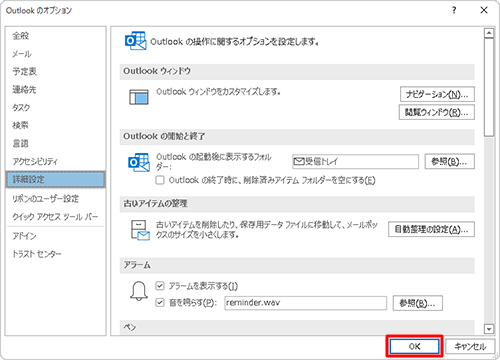Viewport: 500px width, 360px height.
Task: Click the Outlook の開始と終了 section header
Action: 297,137
